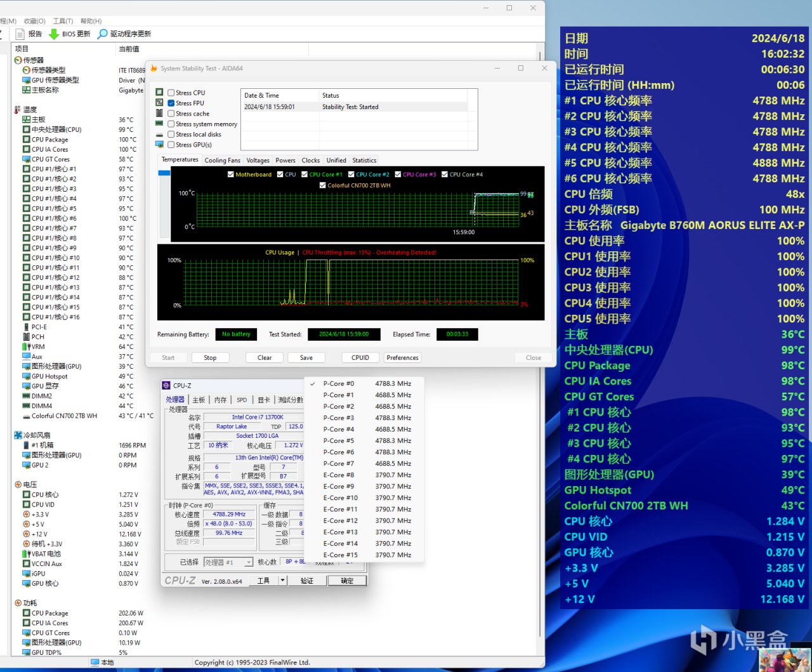Screen dimensions: 812x672
Task: Click the green BIOS update arrow icon
Action: click(x=54, y=34)
